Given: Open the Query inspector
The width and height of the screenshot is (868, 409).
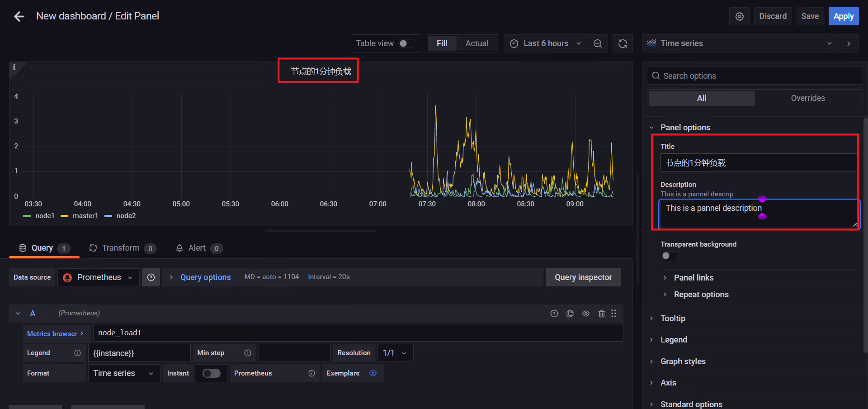Looking at the screenshot, I should click(583, 277).
